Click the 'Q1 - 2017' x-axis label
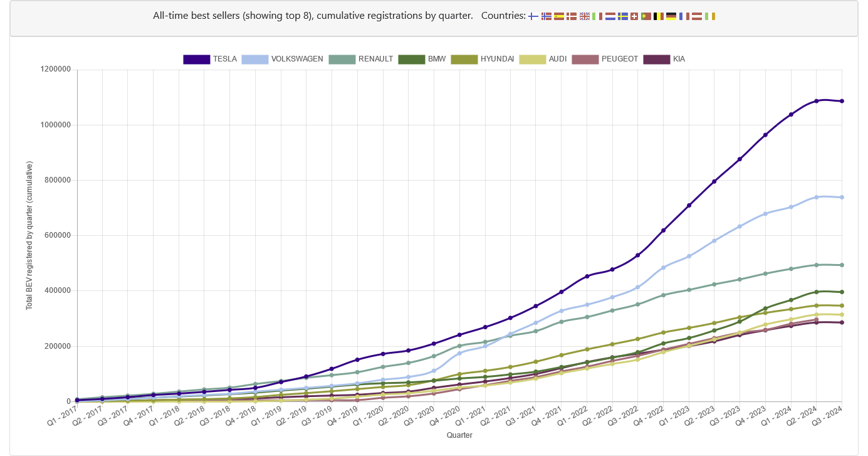 pyautogui.click(x=64, y=415)
